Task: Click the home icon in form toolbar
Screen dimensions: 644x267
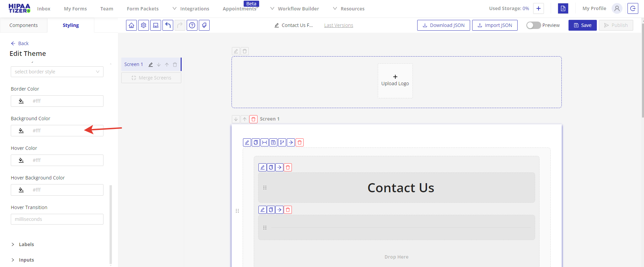Action: [x=131, y=25]
